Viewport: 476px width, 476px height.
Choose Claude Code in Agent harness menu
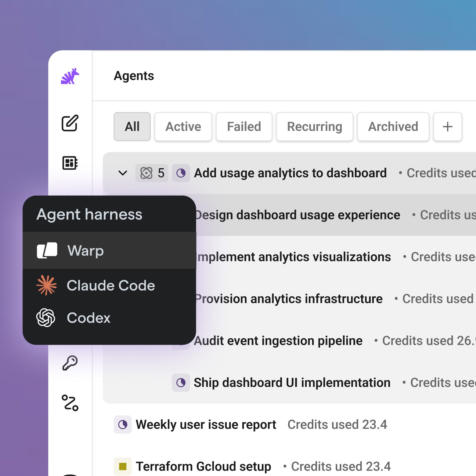click(109, 285)
